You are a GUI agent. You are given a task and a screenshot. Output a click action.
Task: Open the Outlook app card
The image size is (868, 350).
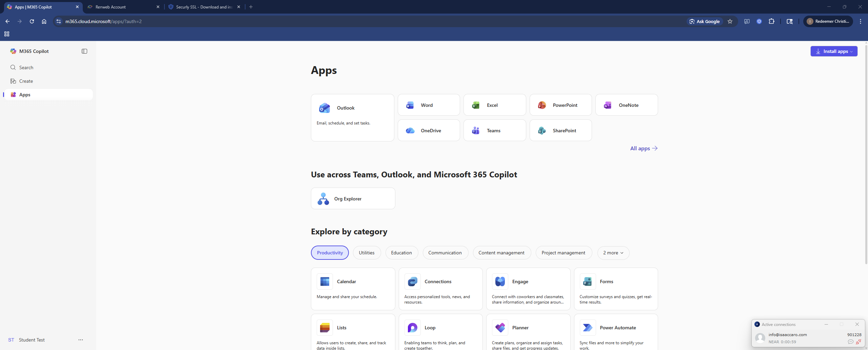[352, 117]
